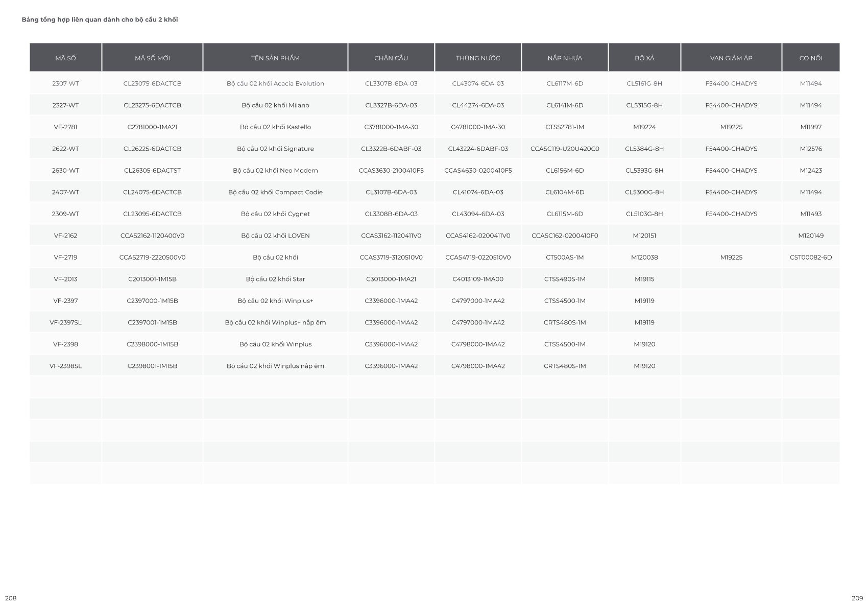The image size is (868, 608).
Task: Select cell CT500AS-1M
Action: tap(565, 257)
